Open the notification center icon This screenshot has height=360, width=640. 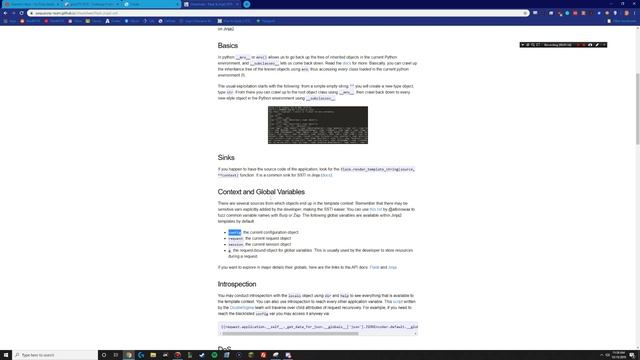tap(632, 355)
